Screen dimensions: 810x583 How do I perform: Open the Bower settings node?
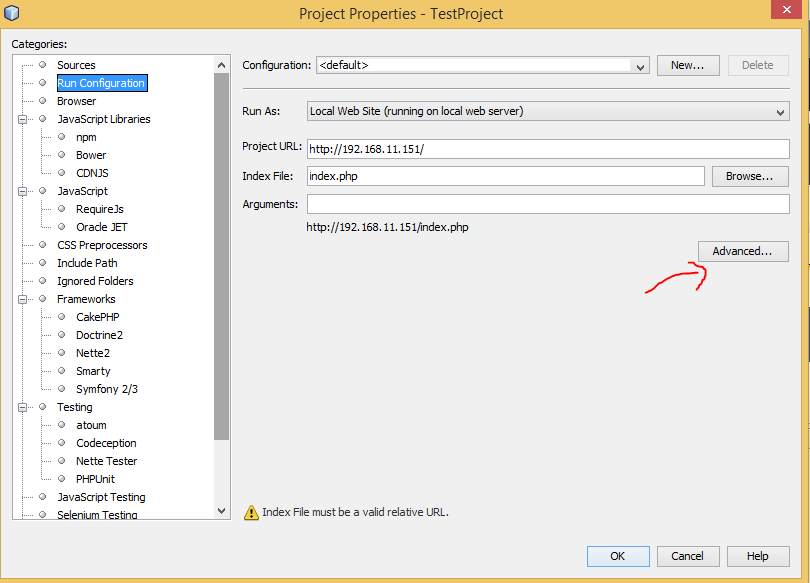pyautogui.click(x=91, y=155)
